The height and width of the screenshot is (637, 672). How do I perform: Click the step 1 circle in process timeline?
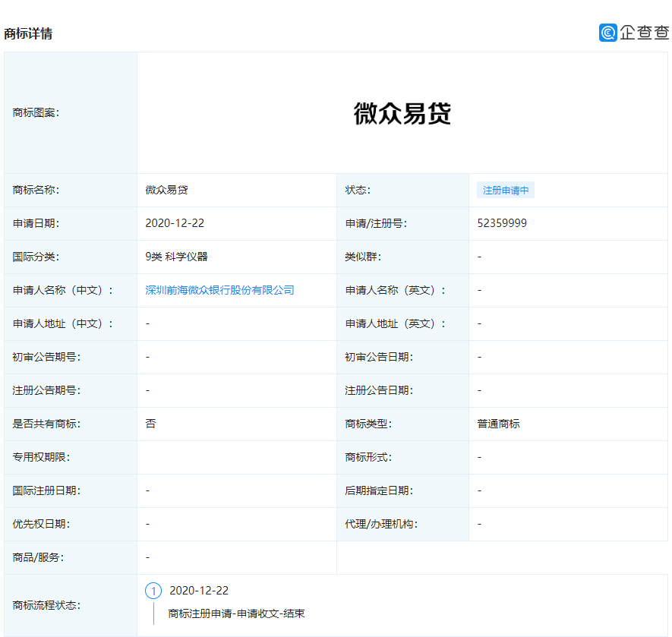tap(153, 591)
